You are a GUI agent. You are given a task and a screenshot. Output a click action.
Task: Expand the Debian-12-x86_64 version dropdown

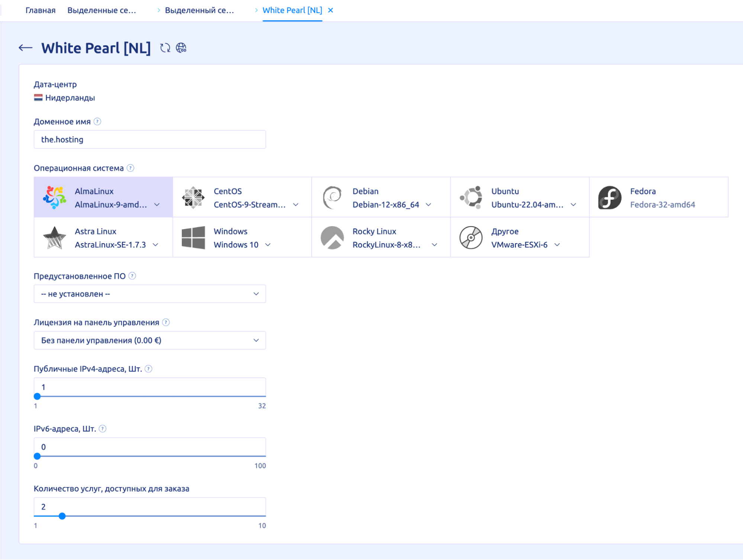[429, 205]
